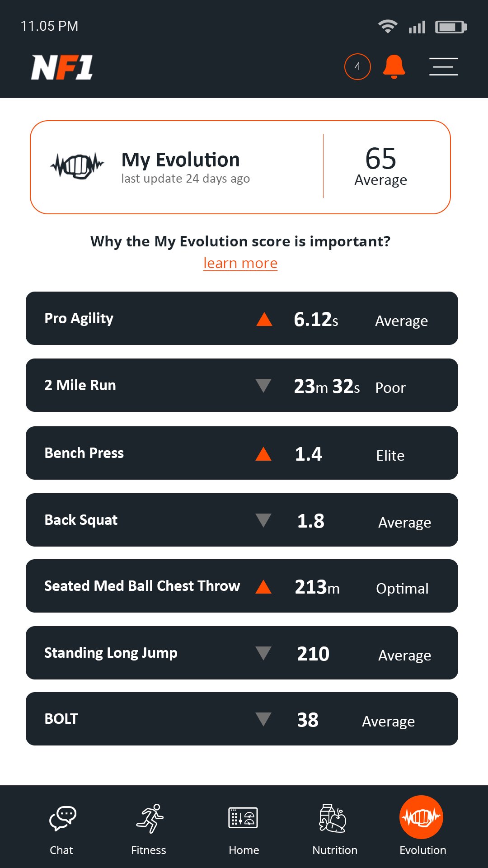The image size is (488, 868).
Task: Open the Pro Agility result row
Action: pyautogui.click(x=242, y=318)
